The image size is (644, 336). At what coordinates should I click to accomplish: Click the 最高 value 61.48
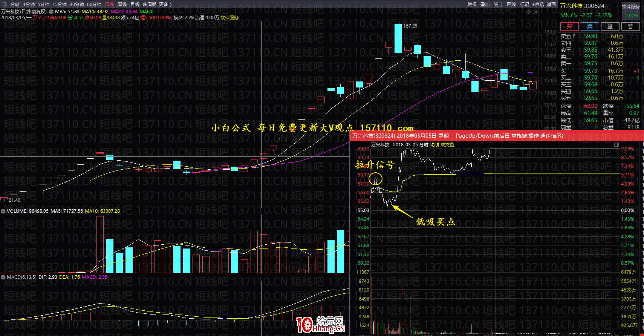coord(590,113)
